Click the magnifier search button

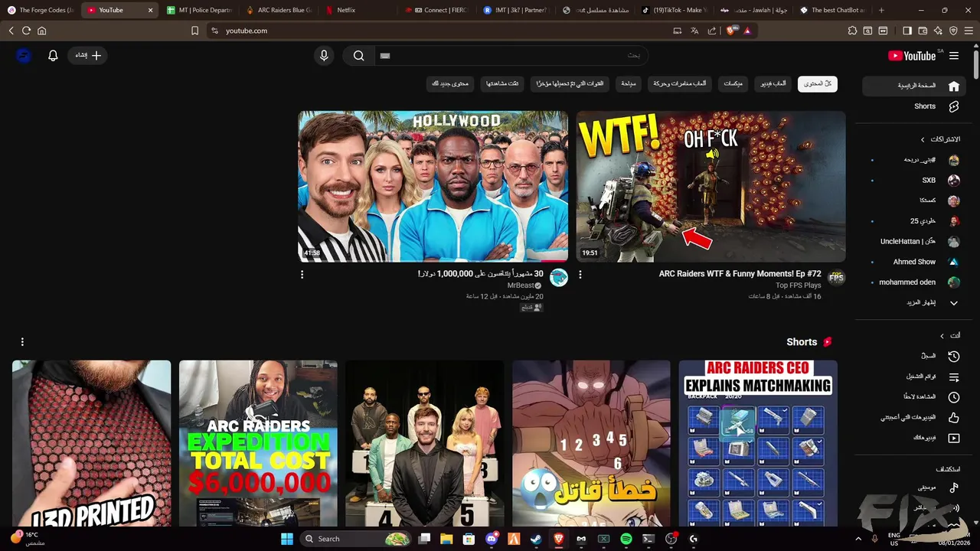tap(358, 55)
